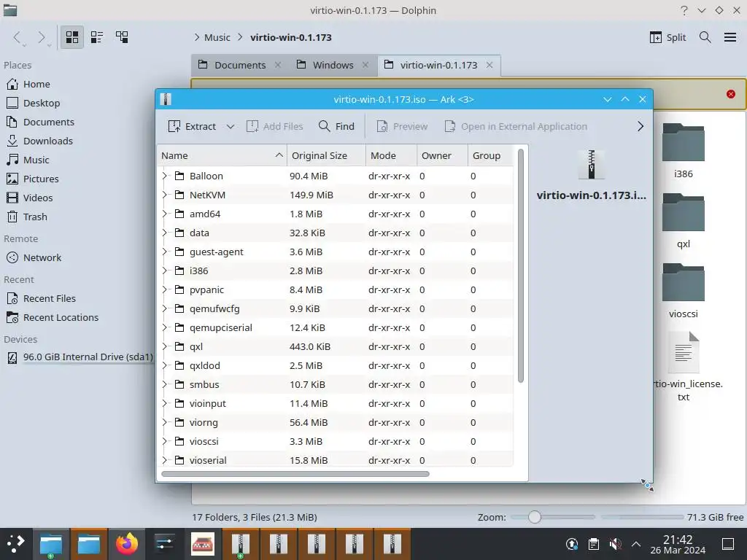Click horizontal scrollbar in Ark list
The width and height of the screenshot is (747, 560).
click(x=295, y=474)
